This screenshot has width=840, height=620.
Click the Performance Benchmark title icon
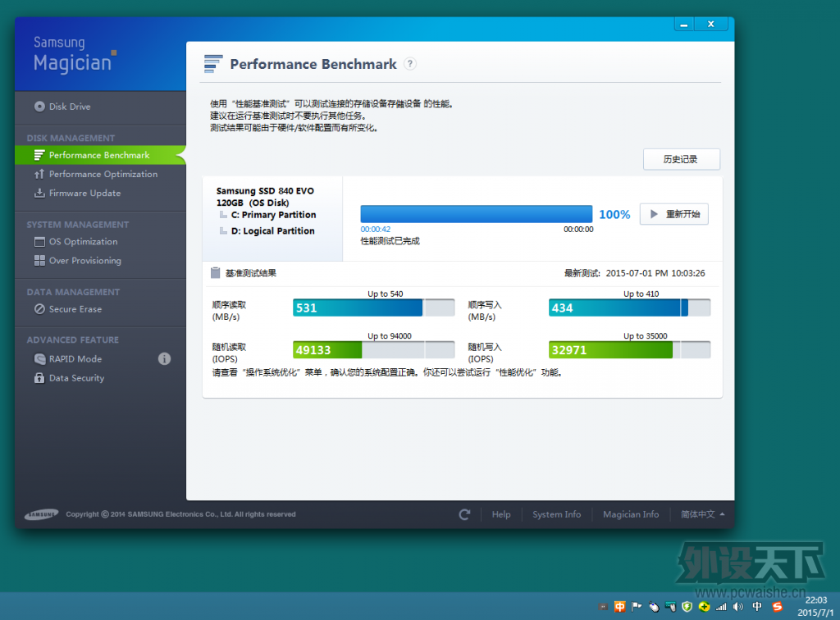(x=213, y=64)
